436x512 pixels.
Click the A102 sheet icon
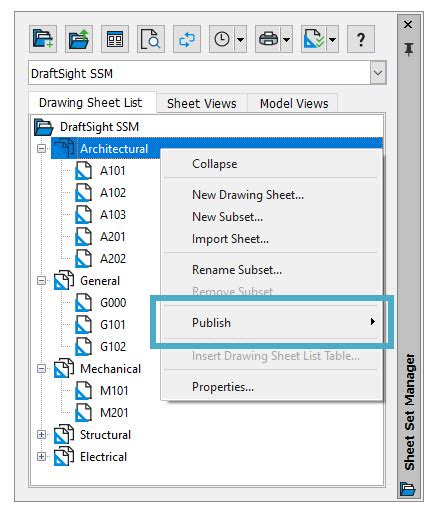point(83,193)
